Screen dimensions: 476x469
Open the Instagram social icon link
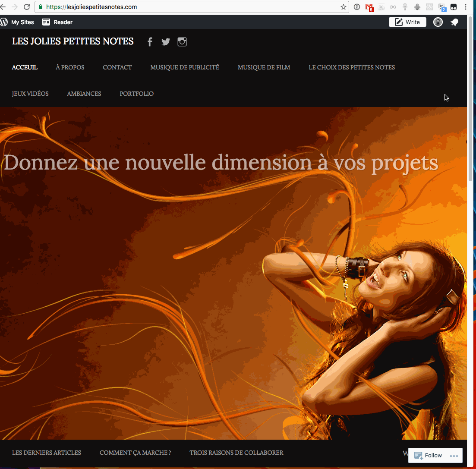coord(182,42)
